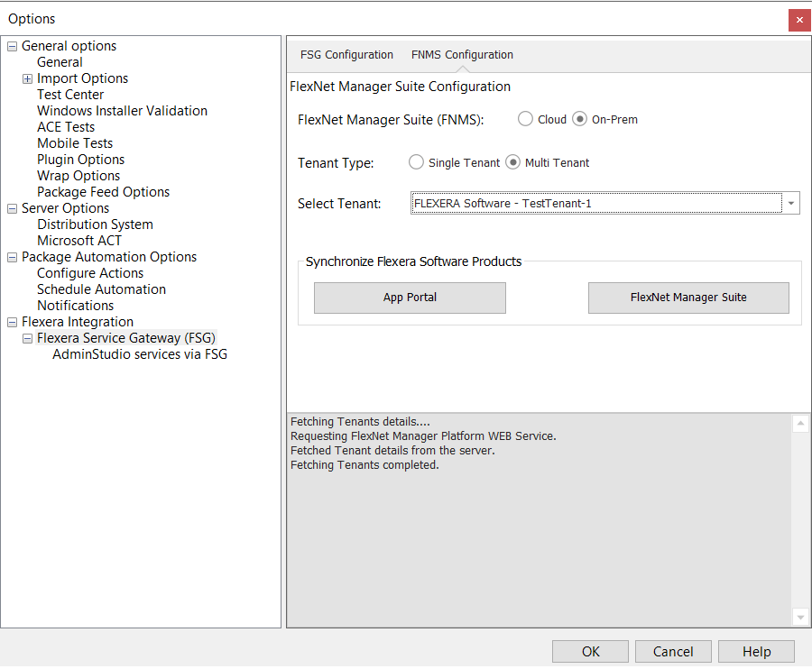The width and height of the screenshot is (812, 669).
Task: Collapse the Server Options tree node
Action: [13, 208]
